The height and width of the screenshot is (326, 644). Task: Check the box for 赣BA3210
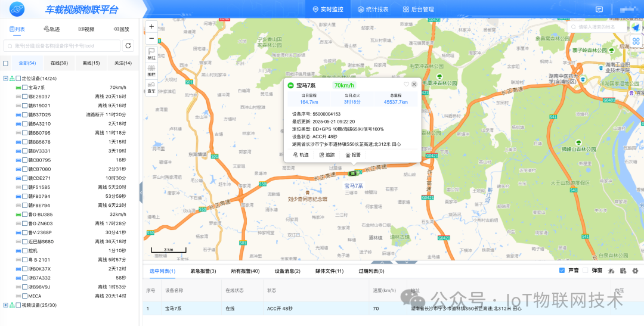[24, 123]
